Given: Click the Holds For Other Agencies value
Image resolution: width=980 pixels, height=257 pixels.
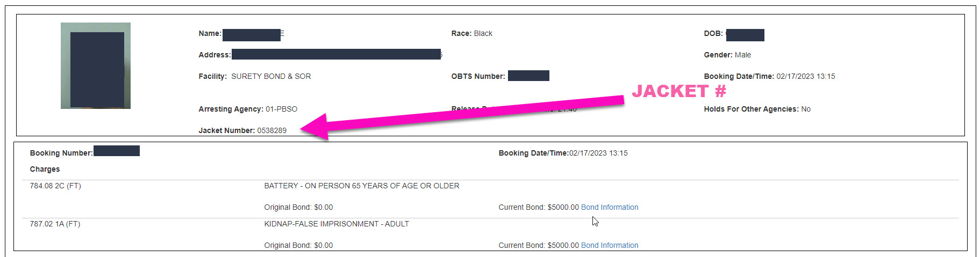Looking at the screenshot, I should coord(805,109).
